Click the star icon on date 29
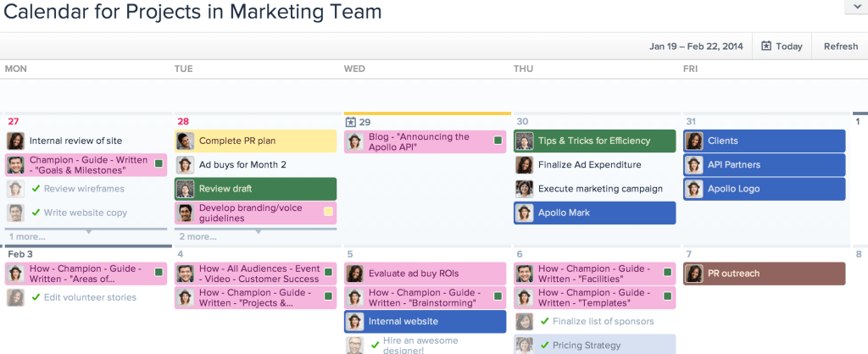Screen dimensions: 868x354 [x=351, y=121]
